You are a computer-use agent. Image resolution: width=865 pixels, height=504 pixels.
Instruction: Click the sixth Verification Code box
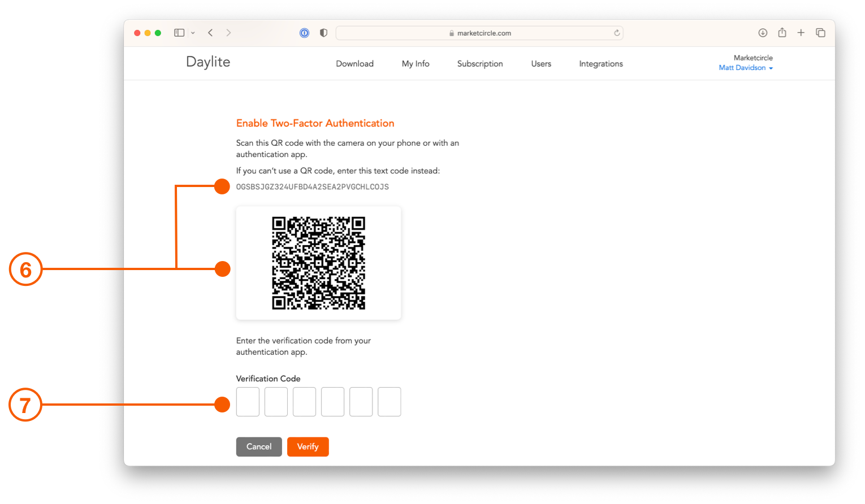pos(389,402)
